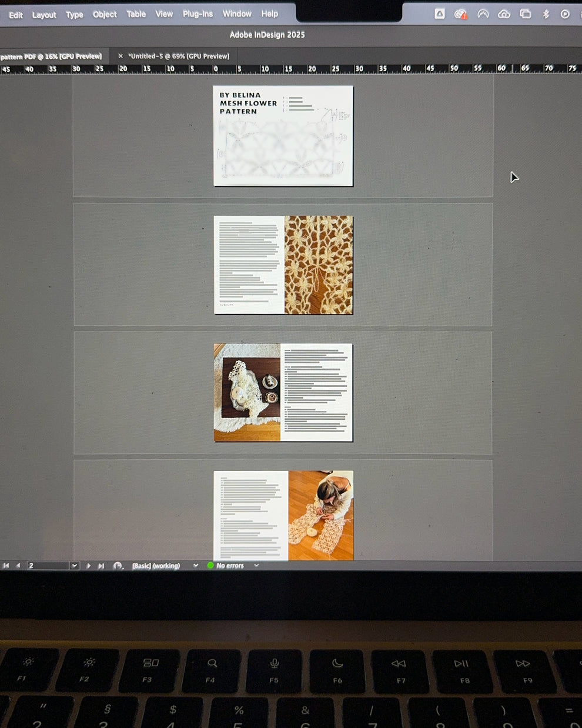Open the [Basic] (working) preflight profile dropdown
This screenshot has width=582, height=728.
coord(196,566)
